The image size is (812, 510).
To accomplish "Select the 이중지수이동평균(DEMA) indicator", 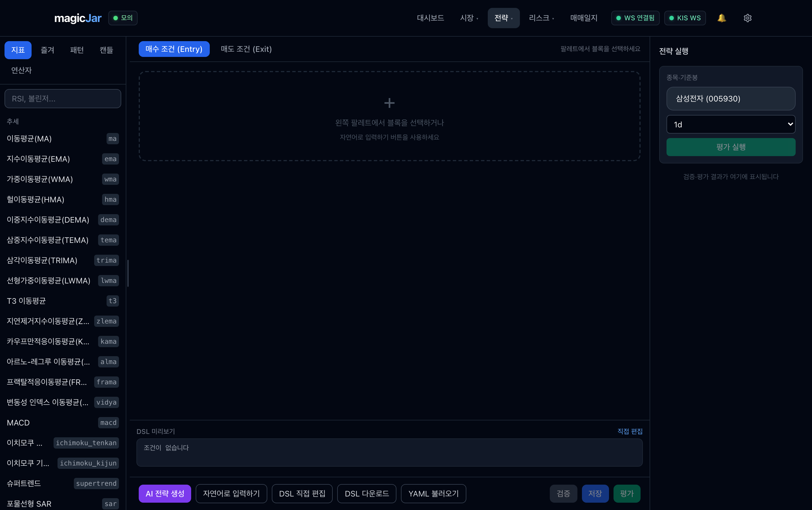I will point(63,220).
